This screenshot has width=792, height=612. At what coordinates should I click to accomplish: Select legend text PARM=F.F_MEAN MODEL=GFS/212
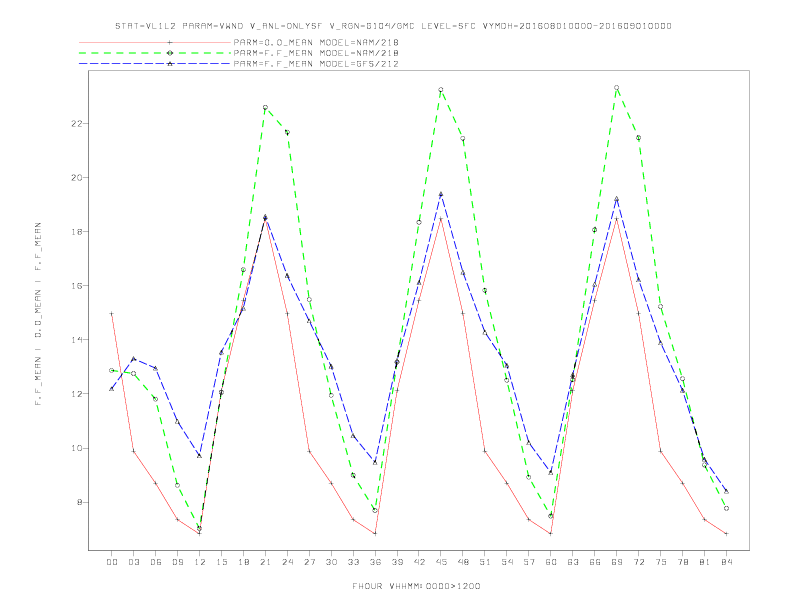click(x=316, y=64)
